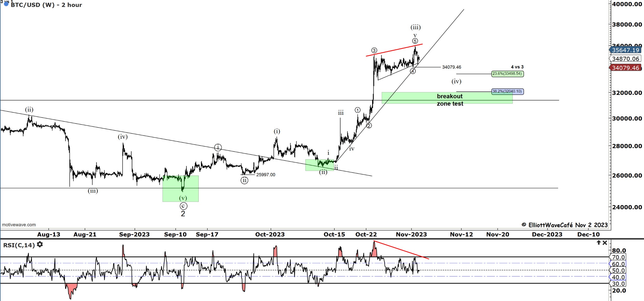Select the RSI 60.0 blue level marker
Screen dimensions: 644x301
[618, 264]
